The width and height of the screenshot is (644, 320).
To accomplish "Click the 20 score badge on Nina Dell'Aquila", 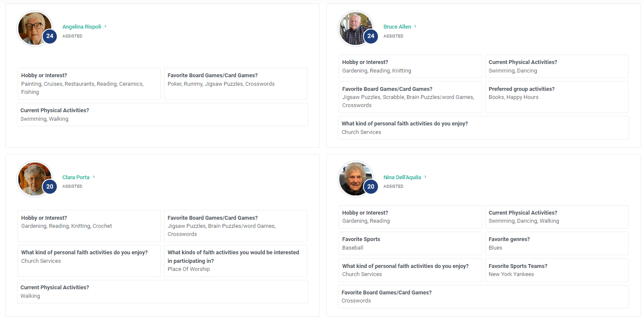I will tap(371, 186).
